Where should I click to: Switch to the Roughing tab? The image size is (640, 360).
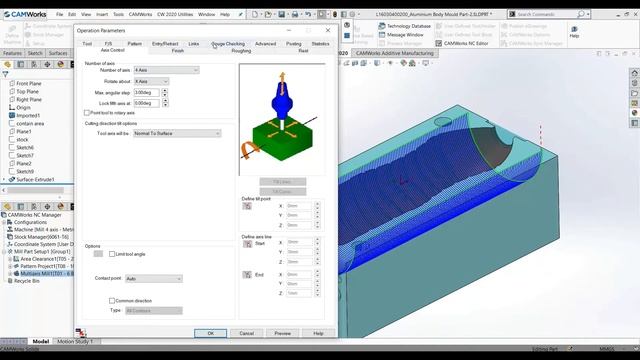click(x=241, y=51)
